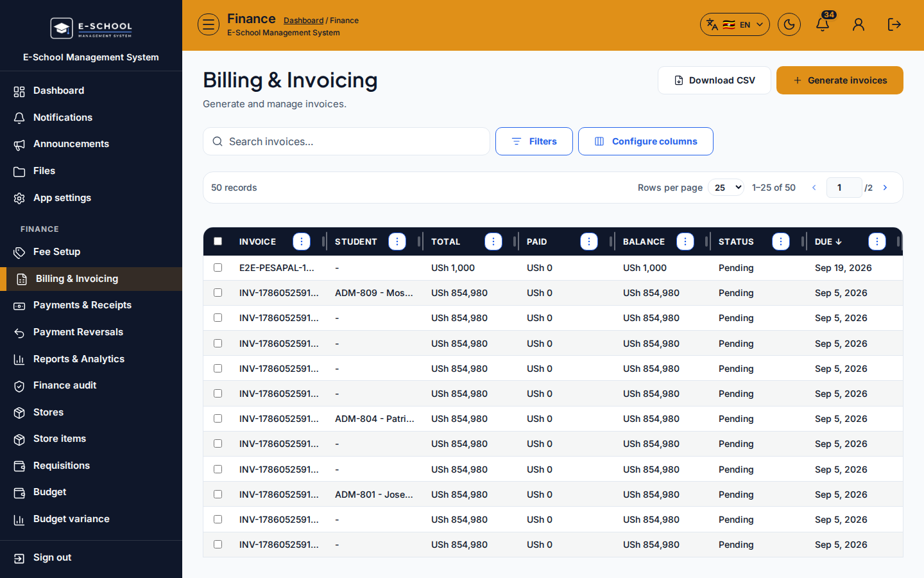Screen dimensions: 924x578
Task: Click the Sep 19, 2026 due date
Action: (x=843, y=268)
